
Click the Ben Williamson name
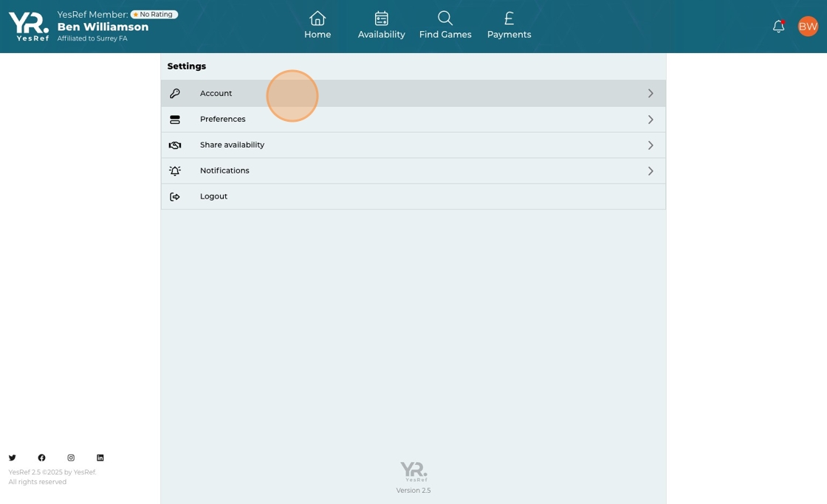tap(103, 27)
